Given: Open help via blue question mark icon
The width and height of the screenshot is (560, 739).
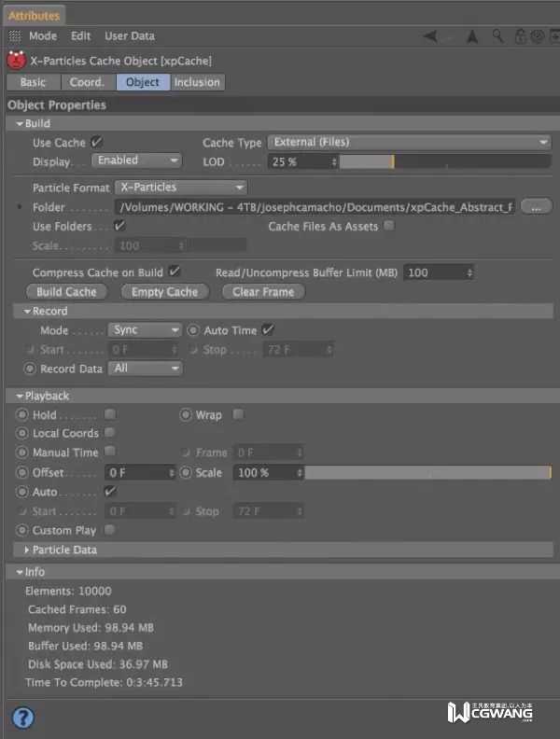Looking at the screenshot, I should (23, 718).
